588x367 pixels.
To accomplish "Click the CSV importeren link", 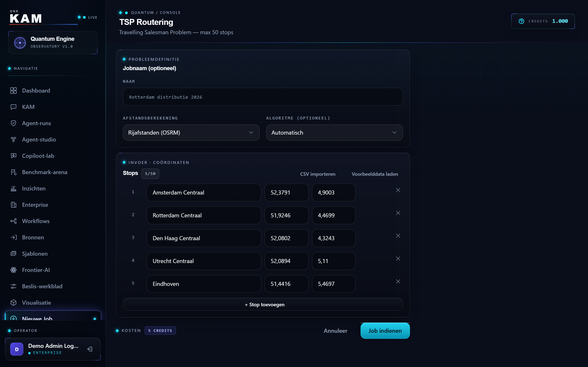I will (317, 174).
